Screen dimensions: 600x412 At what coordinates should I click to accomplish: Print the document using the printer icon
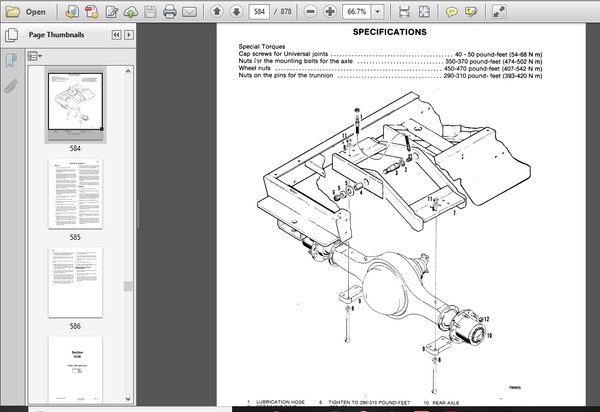coord(169,12)
